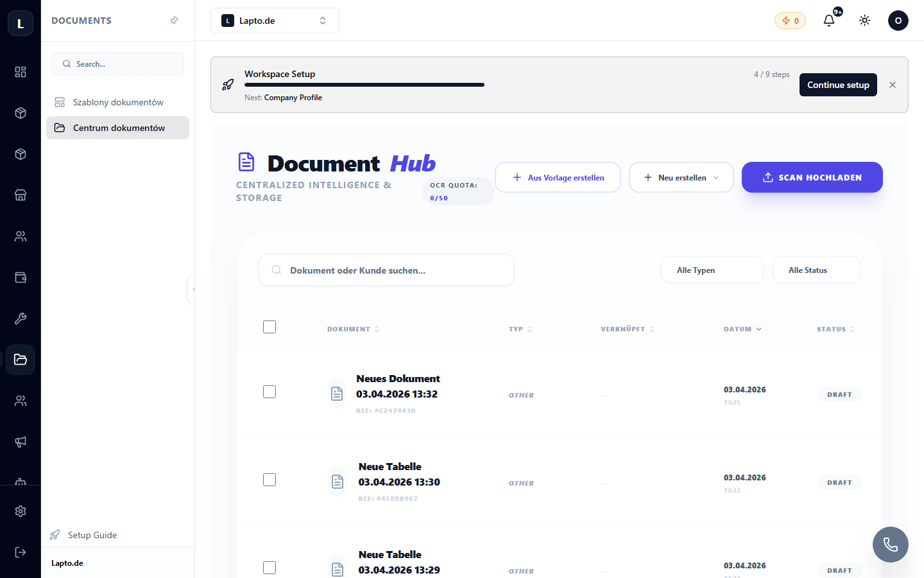Sort by the Status column header
This screenshot has height=578, width=924.
coord(836,329)
